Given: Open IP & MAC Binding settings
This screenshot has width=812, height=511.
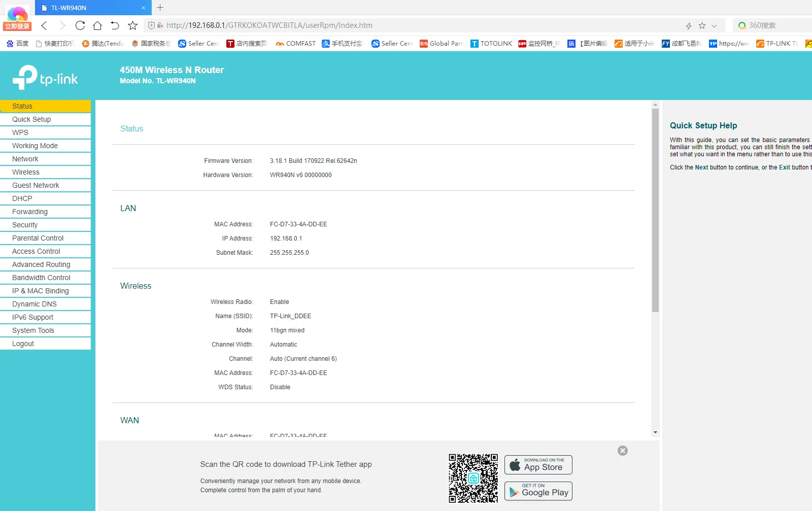Looking at the screenshot, I should coord(45,291).
